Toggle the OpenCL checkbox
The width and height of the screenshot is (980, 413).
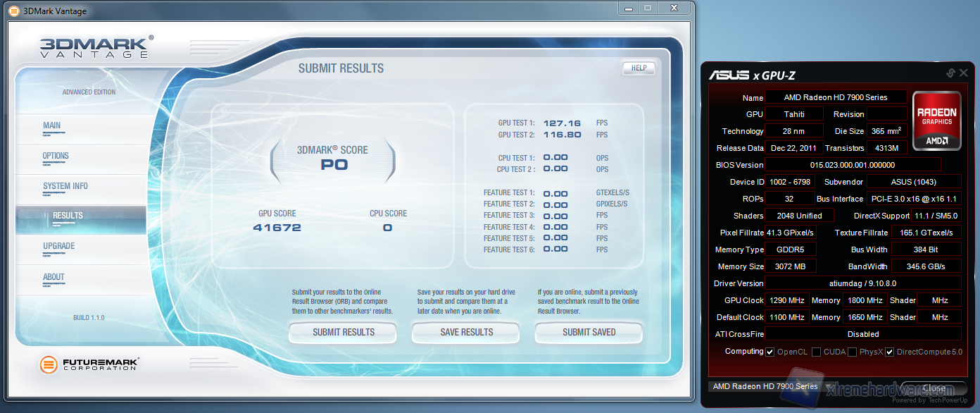pyautogui.click(x=770, y=352)
